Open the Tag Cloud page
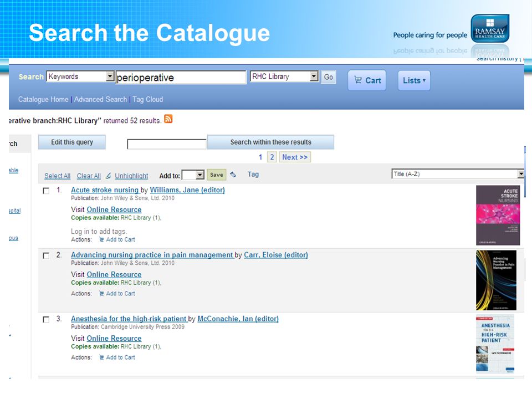Screen dimensions: 532x399 pos(147,99)
